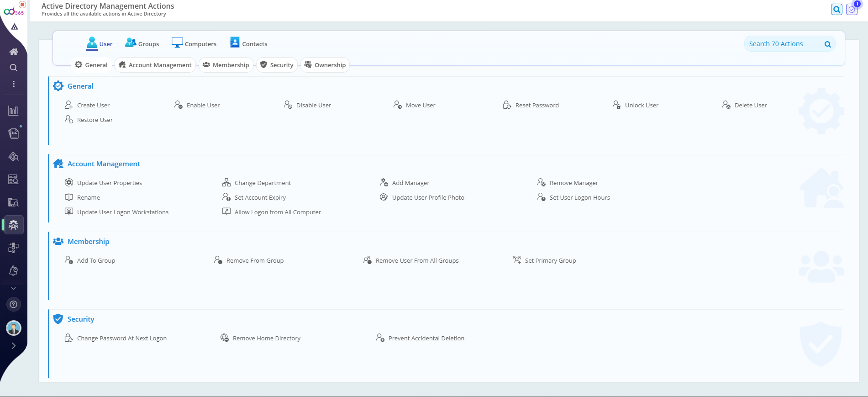Click the alert bell icon in sidebar
The height and width of the screenshot is (397, 868).
(x=14, y=270)
